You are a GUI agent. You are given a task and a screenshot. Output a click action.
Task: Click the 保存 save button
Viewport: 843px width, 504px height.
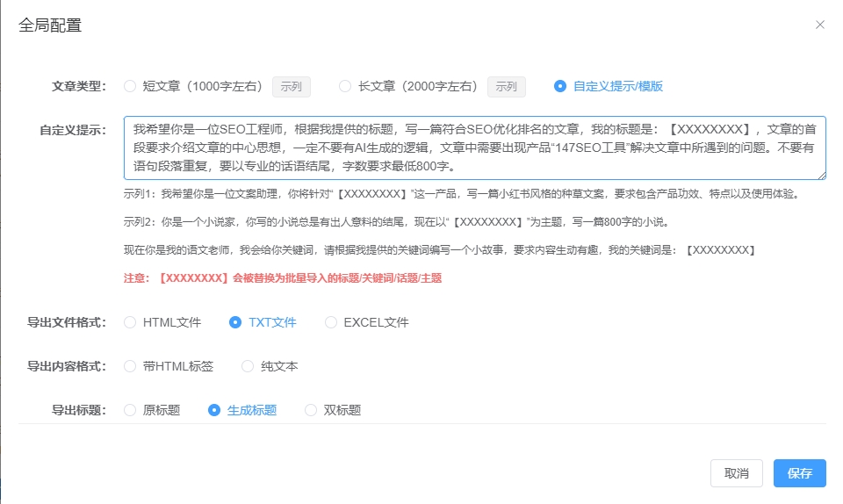(x=800, y=473)
